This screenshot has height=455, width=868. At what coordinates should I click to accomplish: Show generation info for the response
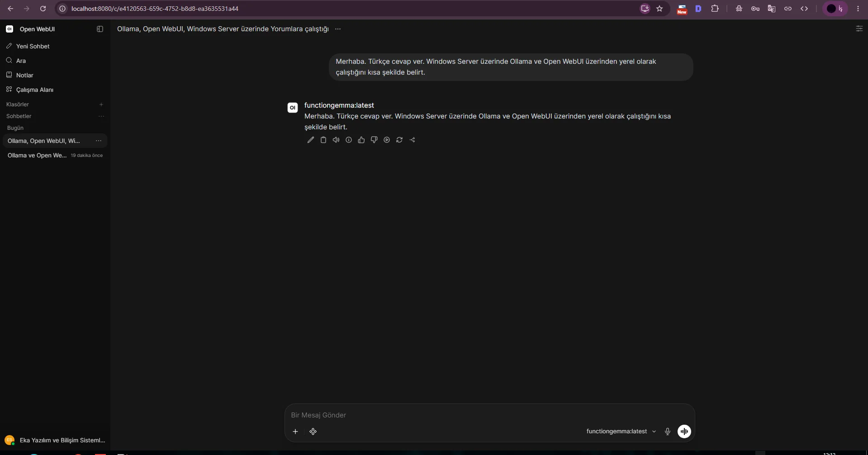pos(348,140)
